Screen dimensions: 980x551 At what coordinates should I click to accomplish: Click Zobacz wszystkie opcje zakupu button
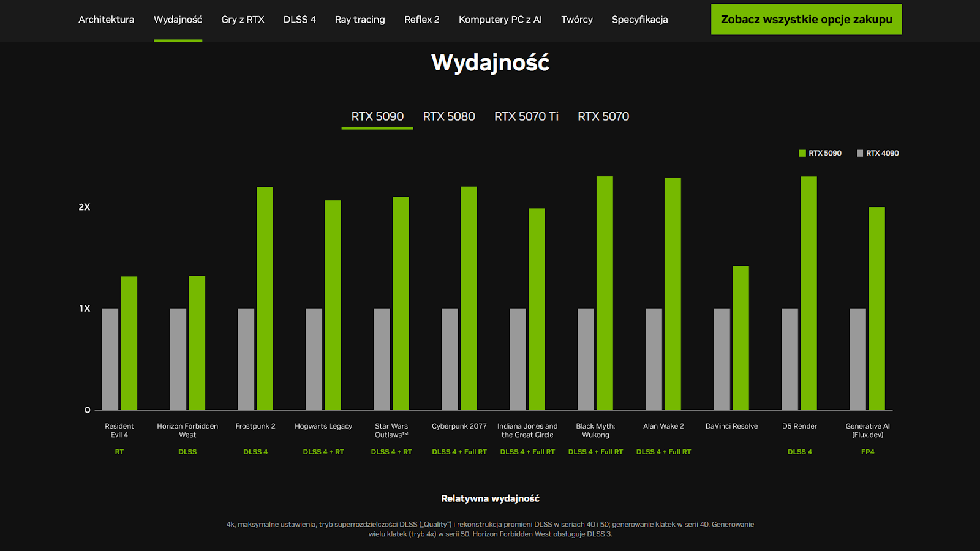click(806, 19)
